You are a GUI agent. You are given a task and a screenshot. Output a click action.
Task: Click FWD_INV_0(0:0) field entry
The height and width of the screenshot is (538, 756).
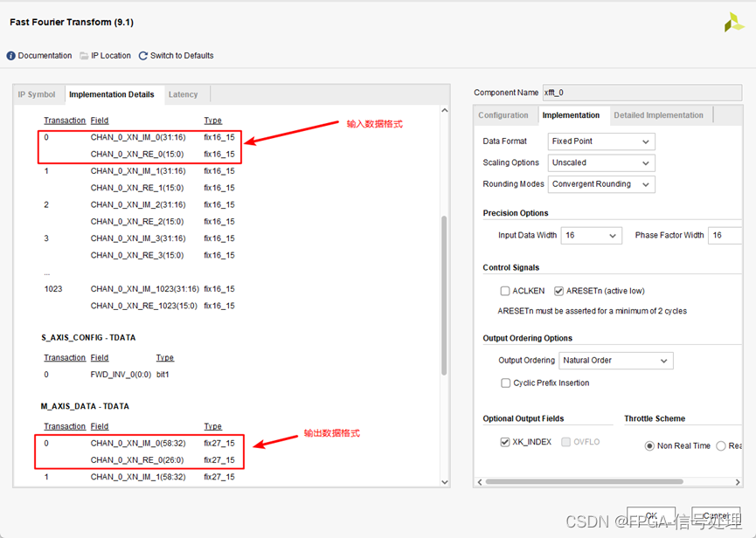(x=121, y=375)
